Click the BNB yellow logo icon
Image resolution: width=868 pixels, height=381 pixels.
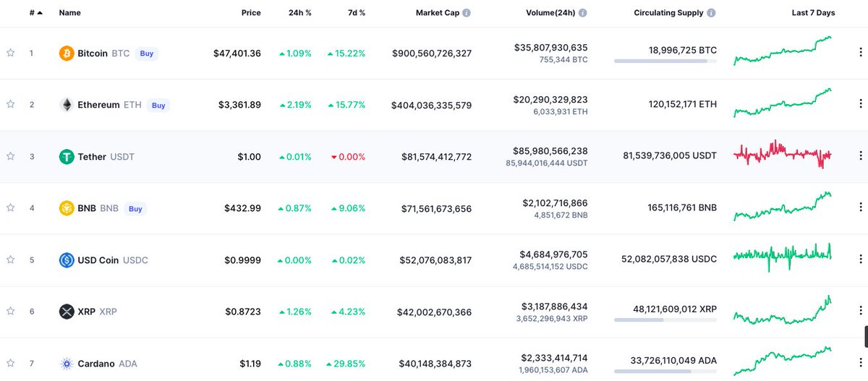(67, 208)
